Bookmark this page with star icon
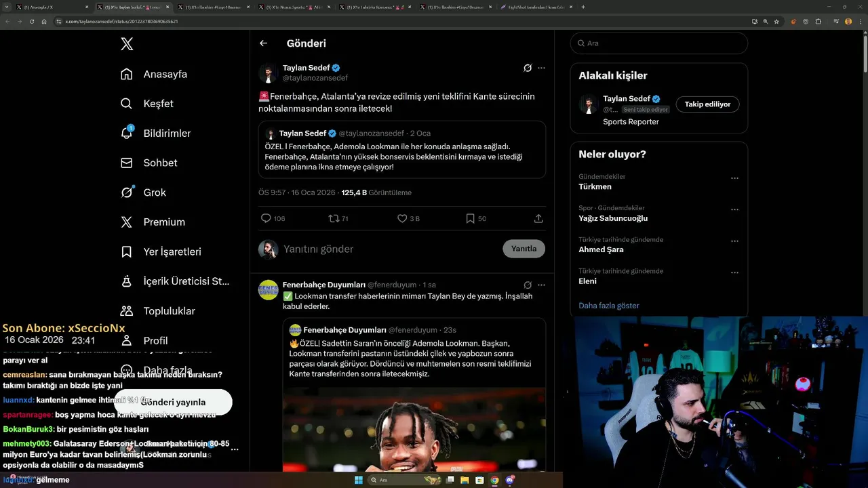Screen dimensions: 868x488 777,21
